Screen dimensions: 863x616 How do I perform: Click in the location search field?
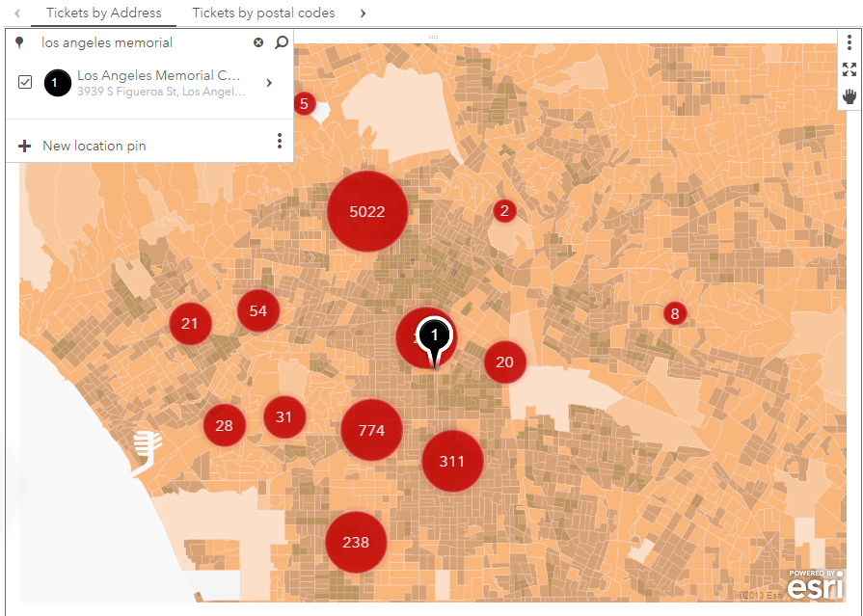tap(143, 42)
